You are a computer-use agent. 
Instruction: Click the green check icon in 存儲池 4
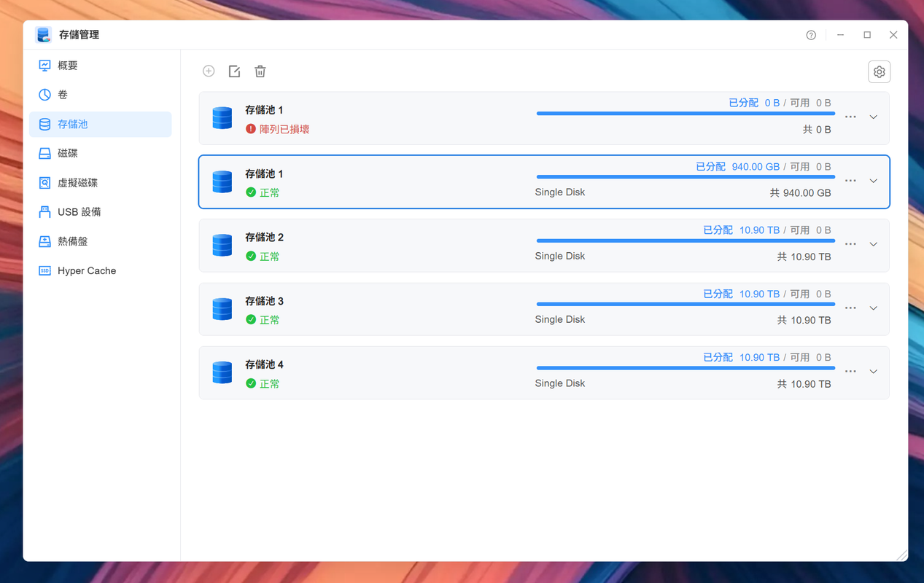click(251, 383)
